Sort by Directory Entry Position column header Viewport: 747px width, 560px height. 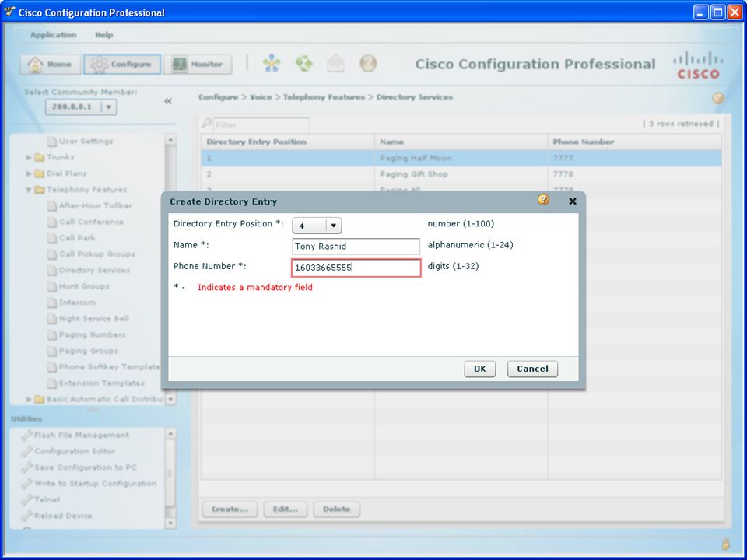click(288, 142)
